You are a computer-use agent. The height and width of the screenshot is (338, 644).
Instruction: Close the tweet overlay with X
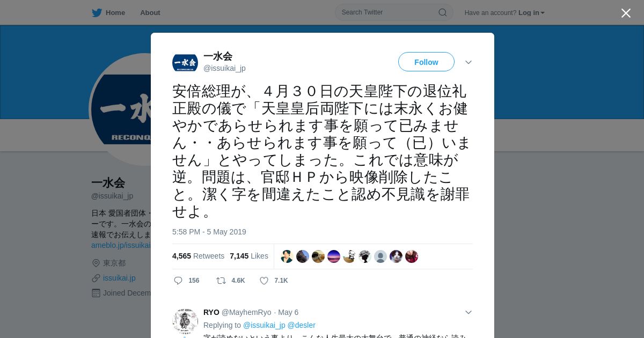(626, 13)
